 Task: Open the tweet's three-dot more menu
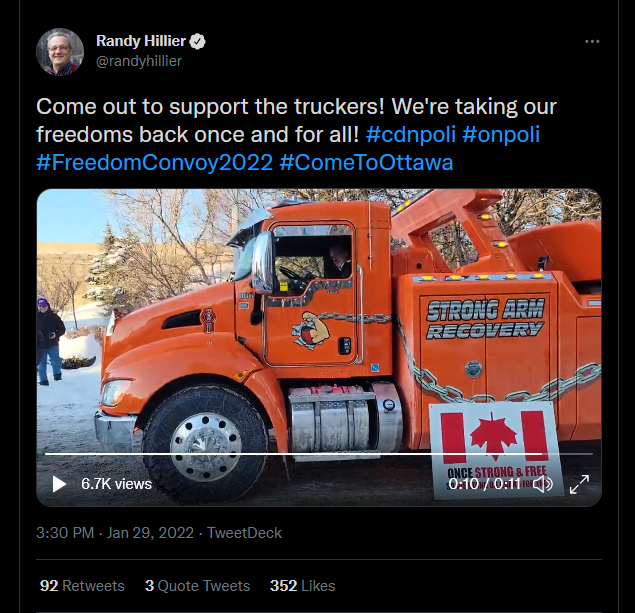592,41
